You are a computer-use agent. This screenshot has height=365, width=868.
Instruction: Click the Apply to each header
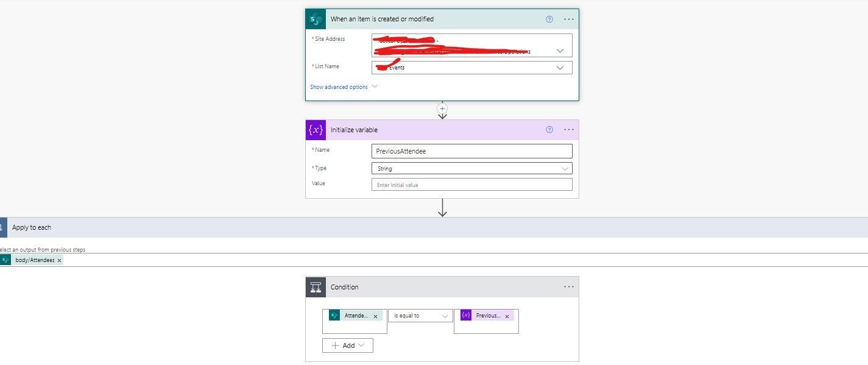tap(434, 227)
